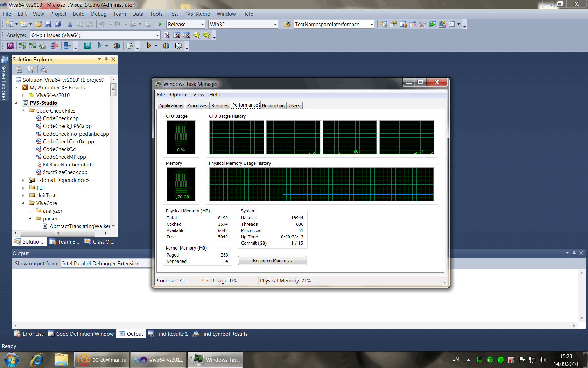Open the Code Definition Window tab

(81, 334)
